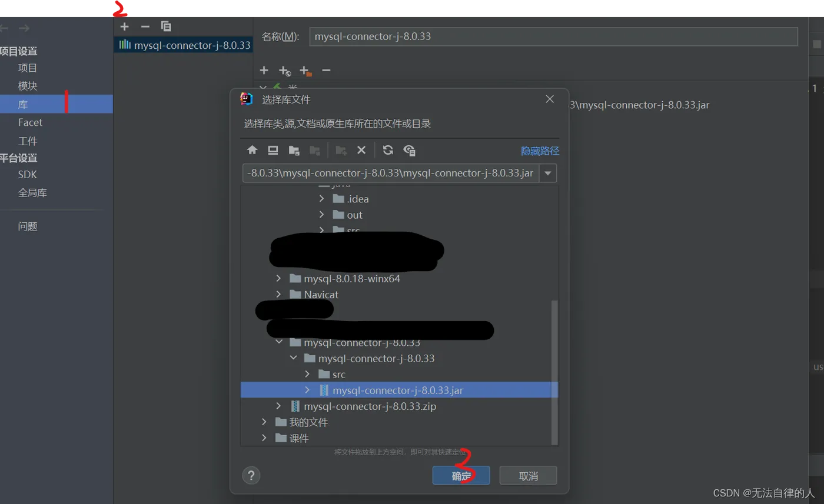Expand src folder under mysql-connector

click(307, 374)
